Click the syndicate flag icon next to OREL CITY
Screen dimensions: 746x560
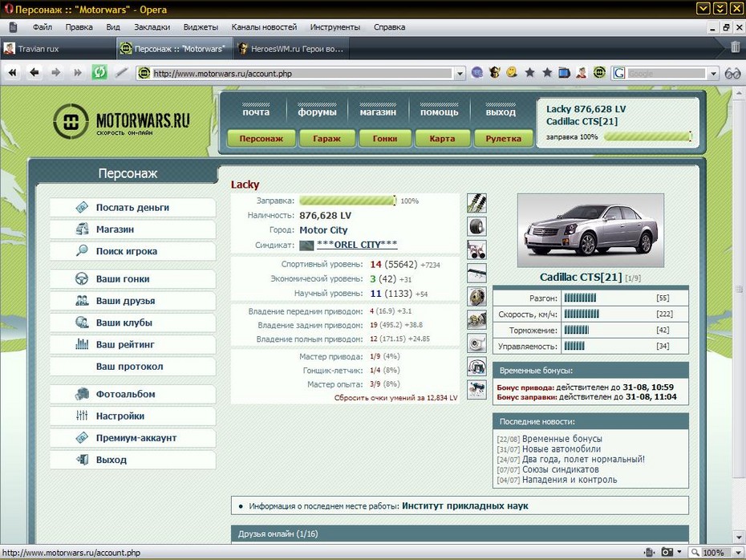pos(306,246)
